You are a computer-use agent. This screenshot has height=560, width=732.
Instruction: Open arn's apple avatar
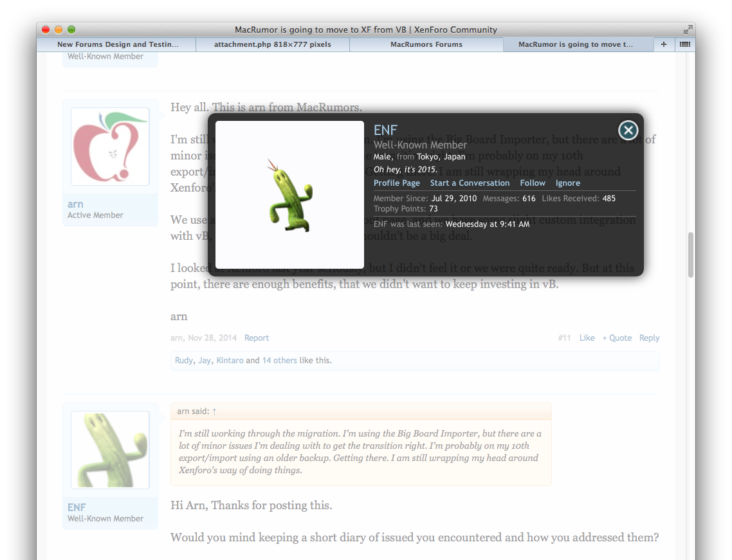[x=110, y=147]
